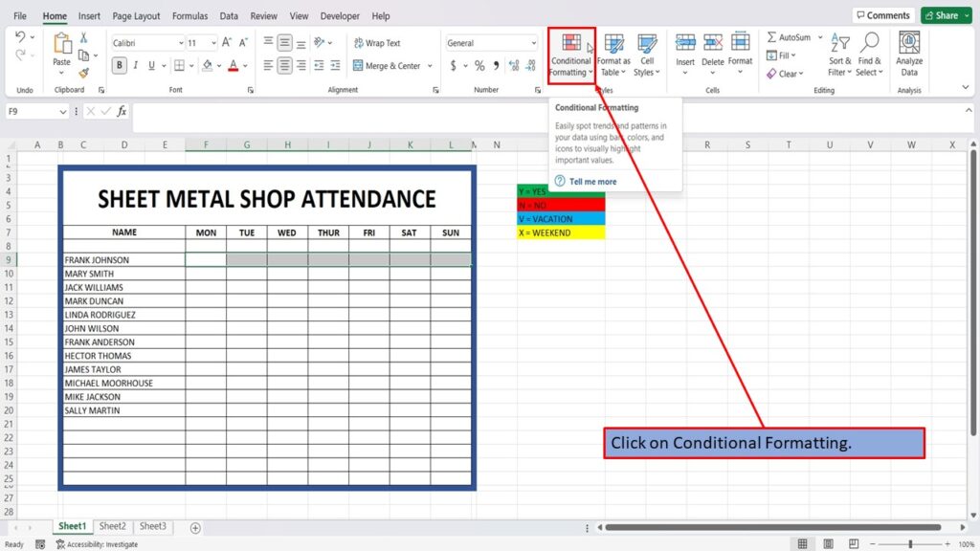Toggle Italic formatting
Viewport: 980px width, 551px height.
pos(135,65)
